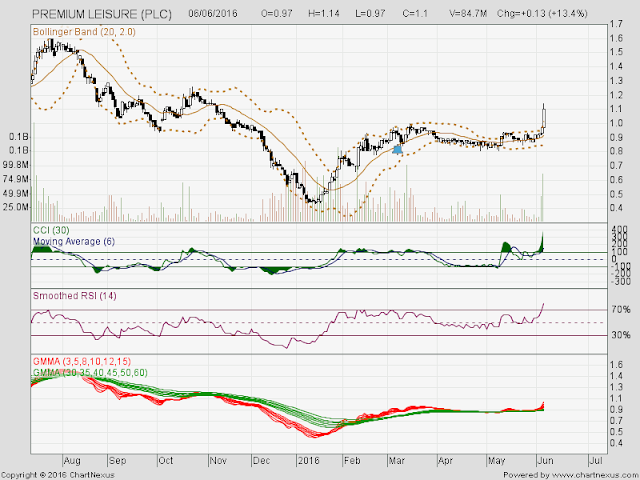The width and height of the screenshot is (640, 480).
Task: Click the Smoothed RSI (14) label
Action: click(x=74, y=296)
